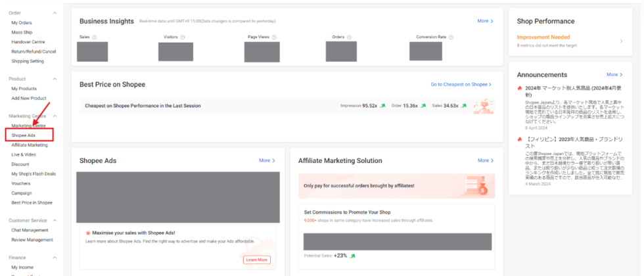Click the Visitors help question-mark icon
Viewport: 644px width, 276px height.
[x=183, y=37]
